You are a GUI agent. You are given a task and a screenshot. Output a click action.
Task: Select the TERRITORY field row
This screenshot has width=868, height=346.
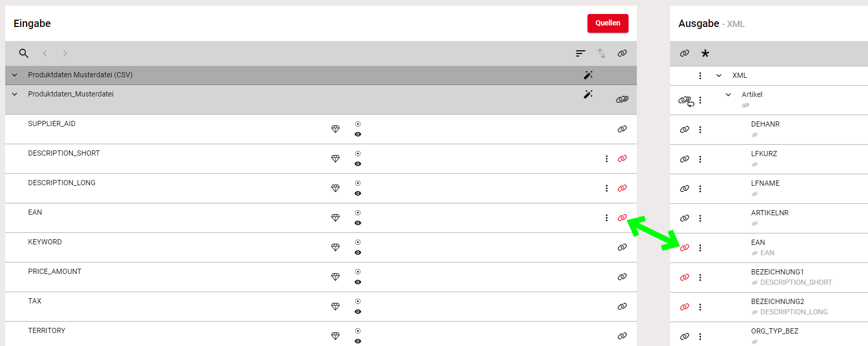47,331
